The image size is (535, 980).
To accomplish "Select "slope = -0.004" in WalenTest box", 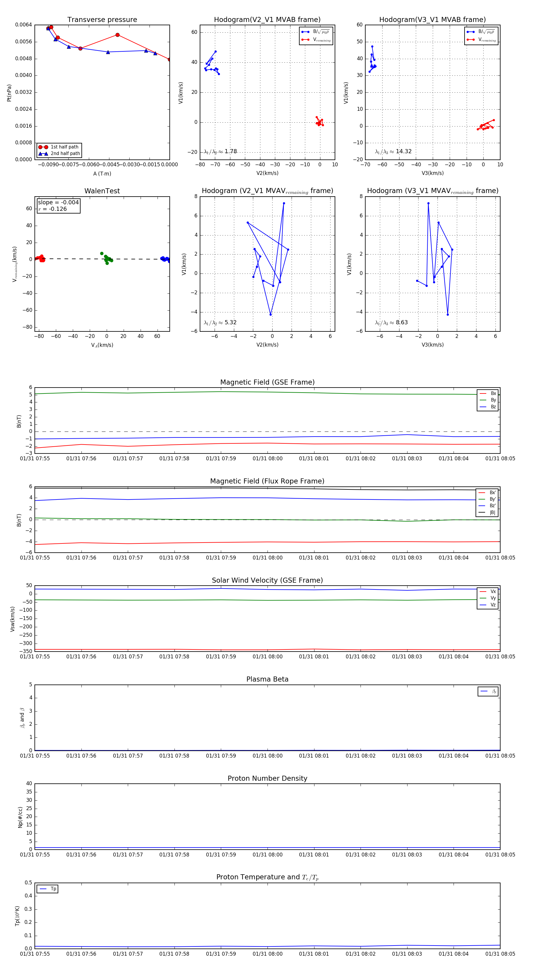I will 58,203.
